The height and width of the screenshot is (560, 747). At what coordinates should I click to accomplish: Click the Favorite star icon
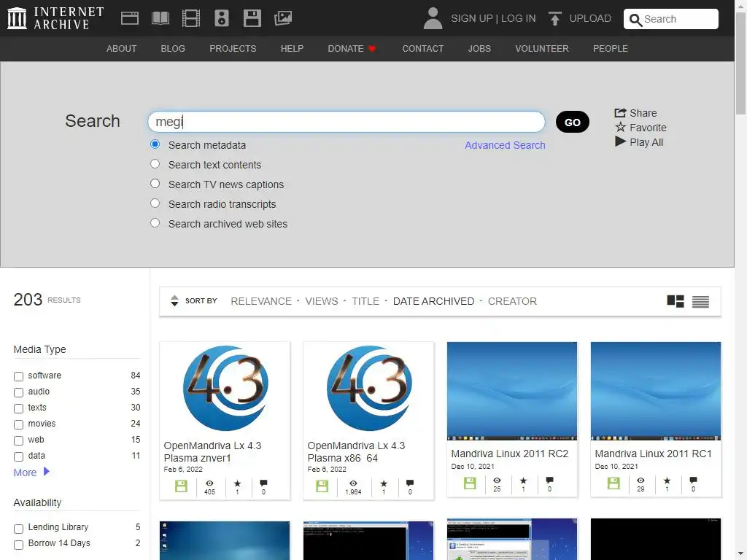(620, 127)
